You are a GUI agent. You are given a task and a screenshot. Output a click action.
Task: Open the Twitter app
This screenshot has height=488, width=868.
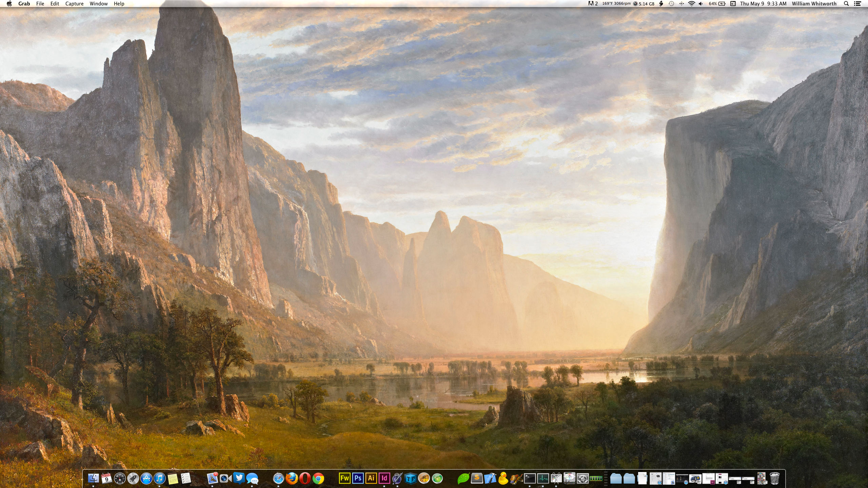click(239, 478)
